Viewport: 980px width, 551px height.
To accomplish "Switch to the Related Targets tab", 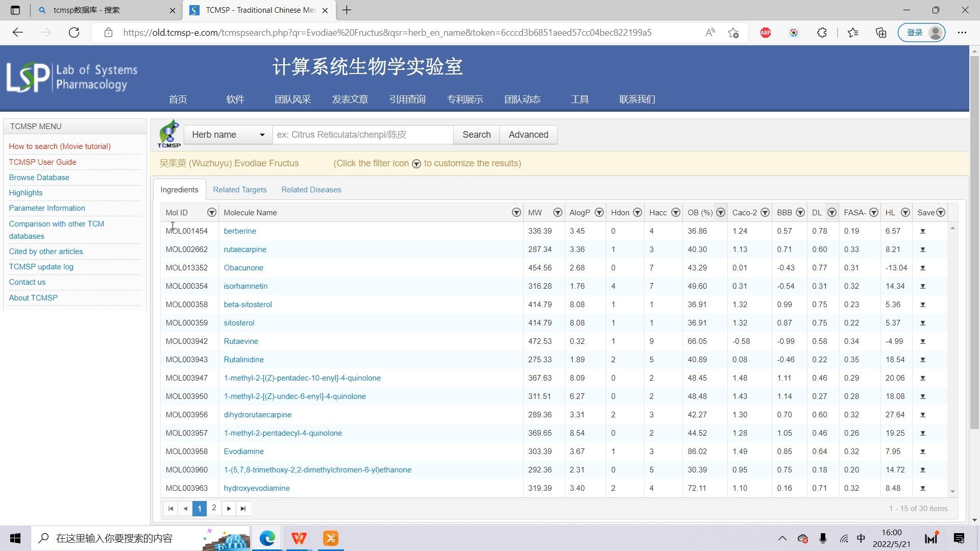I will pos(240,189).
